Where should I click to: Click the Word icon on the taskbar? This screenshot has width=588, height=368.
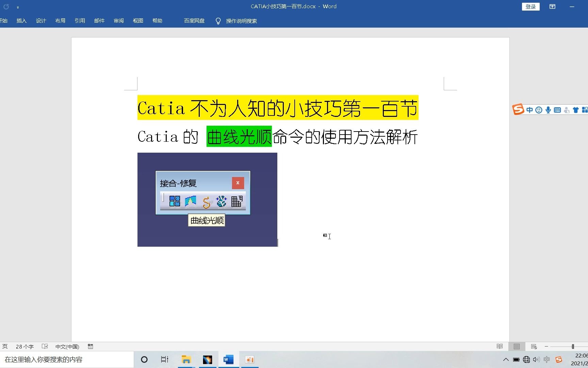pyautogui.click(x=228, y=359)
